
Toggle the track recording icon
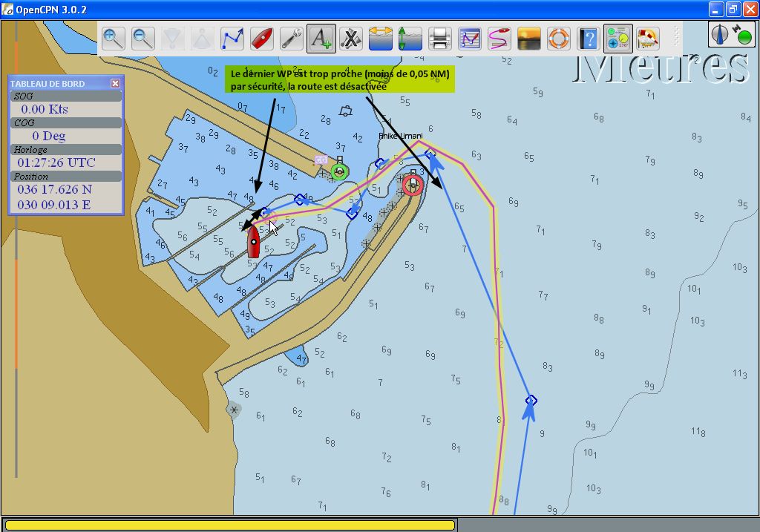point(499,38)
